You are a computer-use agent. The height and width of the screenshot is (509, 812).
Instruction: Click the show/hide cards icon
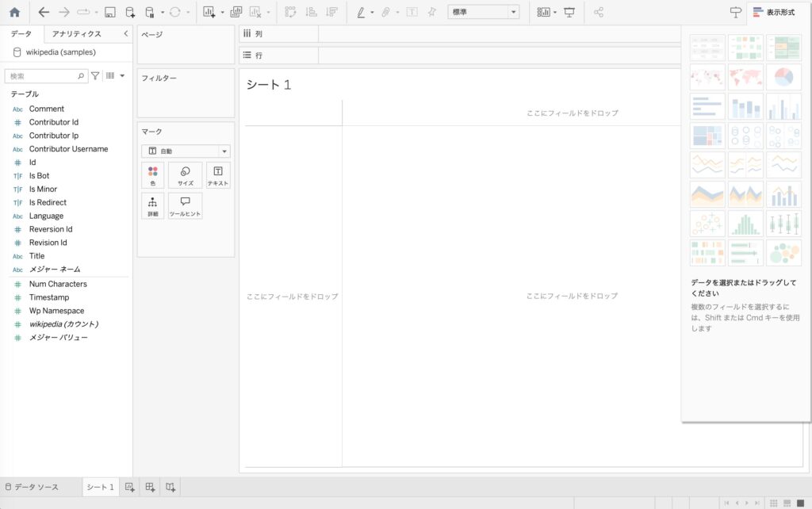pos(542,12)
